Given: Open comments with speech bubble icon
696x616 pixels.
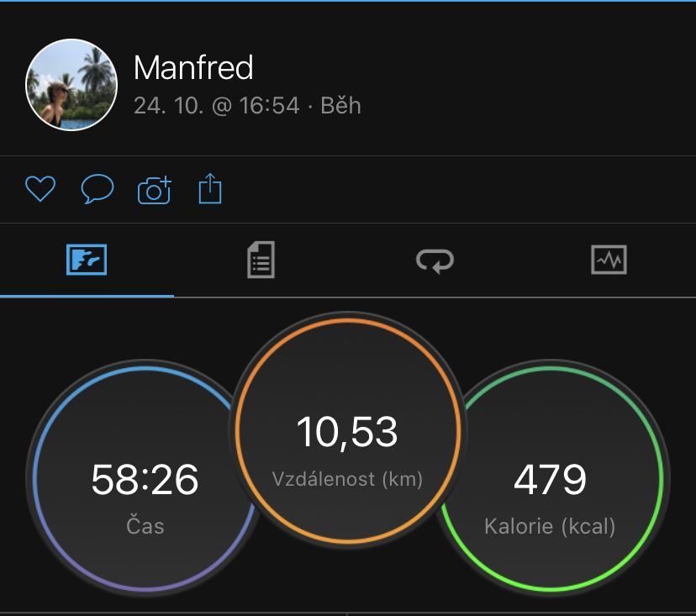Looking at the screenshot, I should click(98, 188).
